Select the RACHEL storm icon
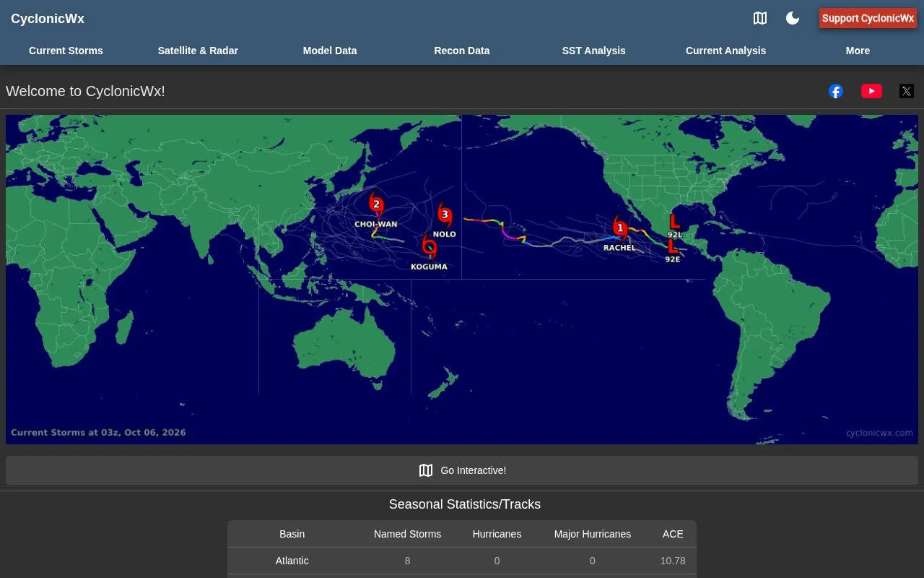Screen dimensions: 924x578 [620, 228]
